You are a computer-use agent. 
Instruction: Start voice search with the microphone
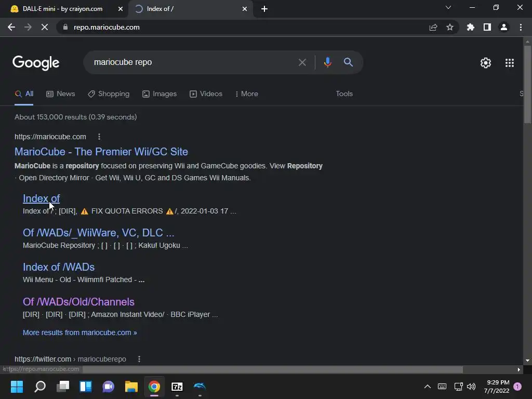tap(327, 62)
